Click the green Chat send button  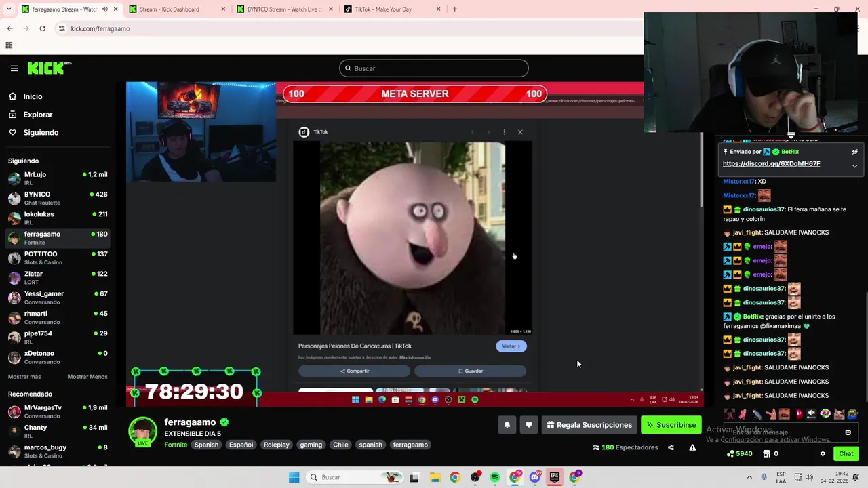846,454
